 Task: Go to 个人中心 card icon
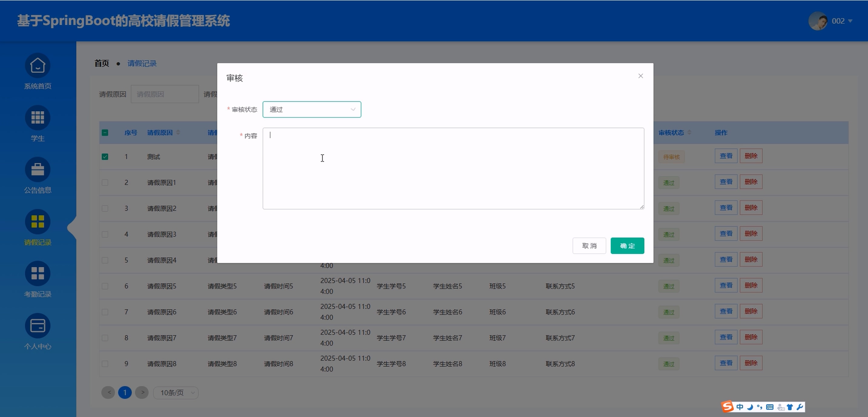click(38, 326)
